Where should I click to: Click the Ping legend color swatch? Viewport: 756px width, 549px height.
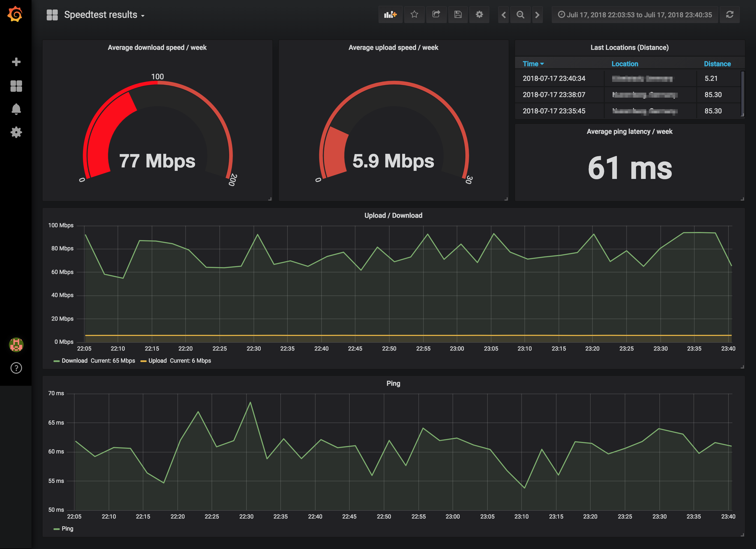tap(57, 529)
